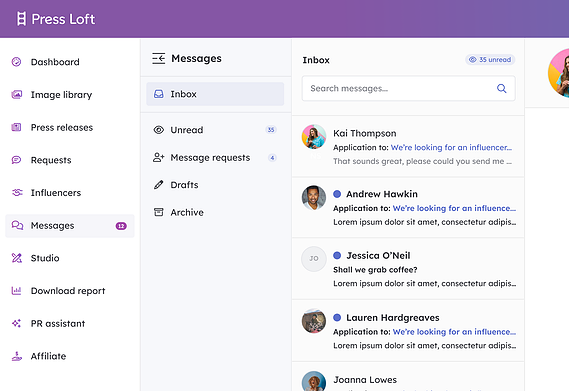
Task: Click Andrew Hawkin's influencer application link
Action: [454, 208]
